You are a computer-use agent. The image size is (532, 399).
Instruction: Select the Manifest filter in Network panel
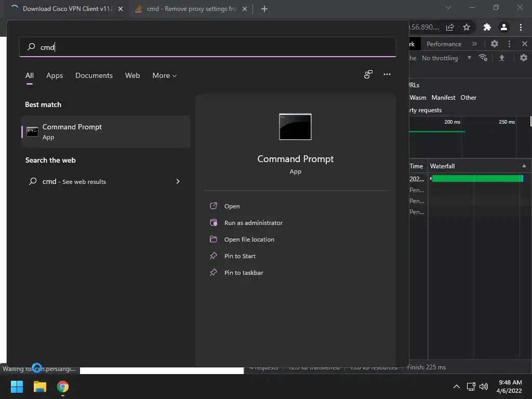tap(443, 97)
